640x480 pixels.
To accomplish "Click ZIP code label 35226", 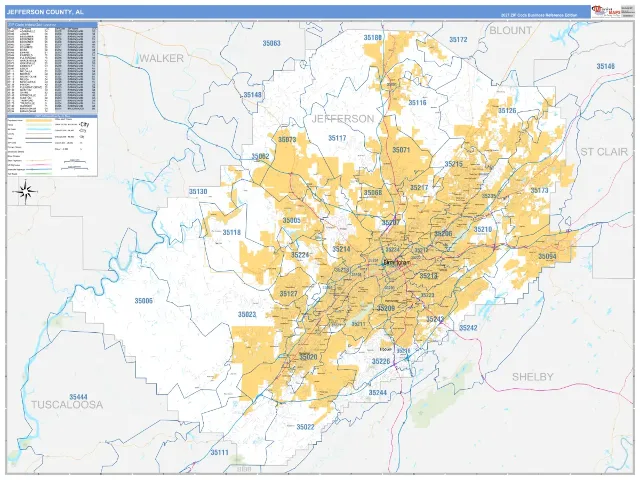I will pyautogui.click(x=380, y=361).
